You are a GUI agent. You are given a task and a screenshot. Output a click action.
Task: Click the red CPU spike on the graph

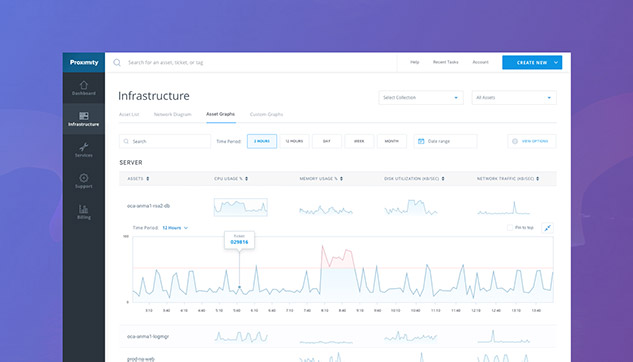coord(337,257)
